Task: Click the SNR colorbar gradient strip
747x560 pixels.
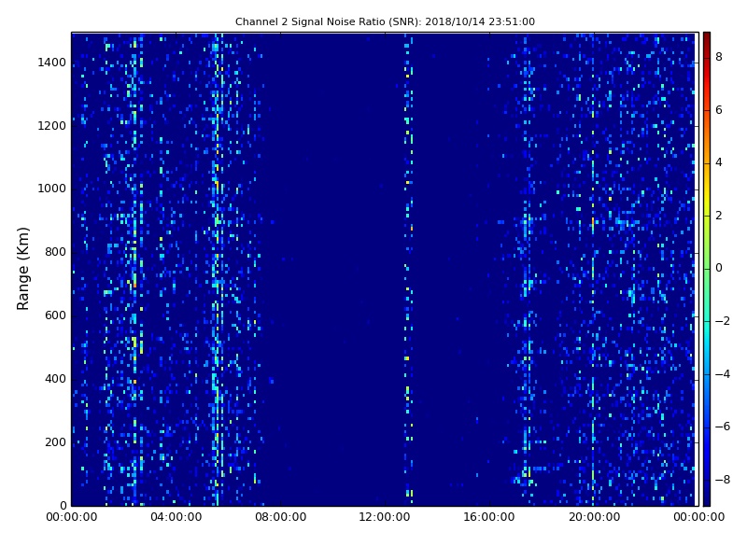Action: point(707,269)
